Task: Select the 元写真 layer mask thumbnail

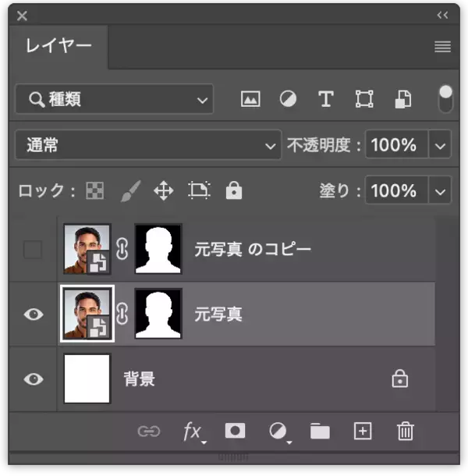Action: [158, 314]
